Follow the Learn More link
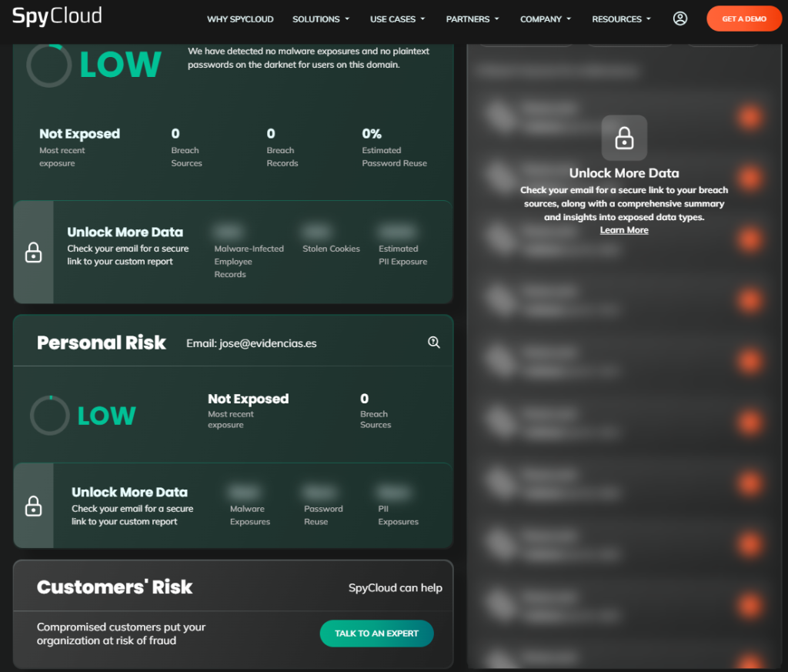This screenshot has height=672, width=788. (x=624, y=230)
